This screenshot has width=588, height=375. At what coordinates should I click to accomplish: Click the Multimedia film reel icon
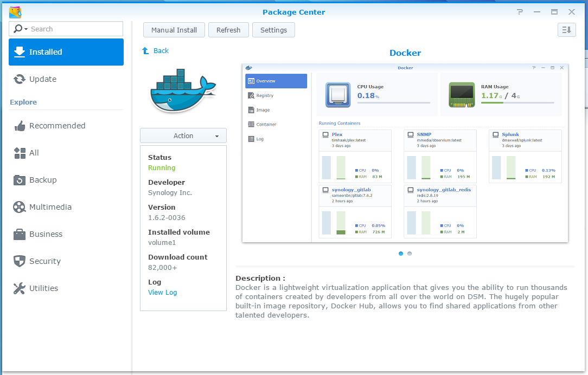(x=20, y=207)
